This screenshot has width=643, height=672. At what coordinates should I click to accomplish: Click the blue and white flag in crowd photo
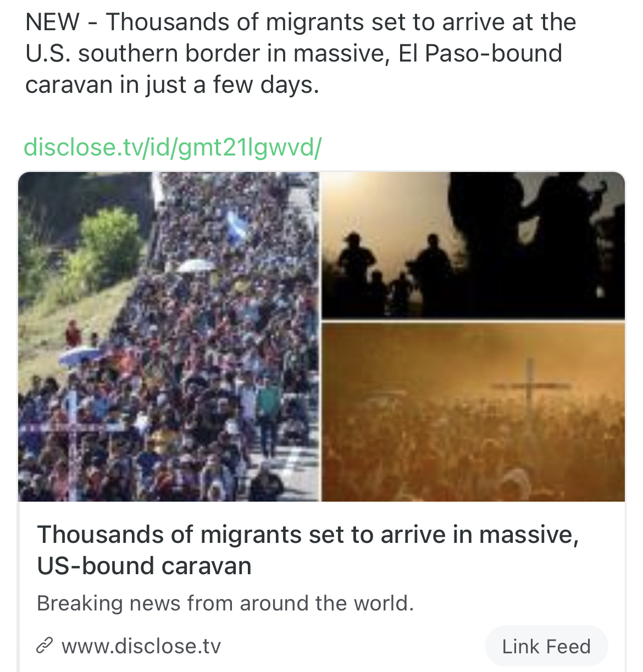tap(236, 227)
